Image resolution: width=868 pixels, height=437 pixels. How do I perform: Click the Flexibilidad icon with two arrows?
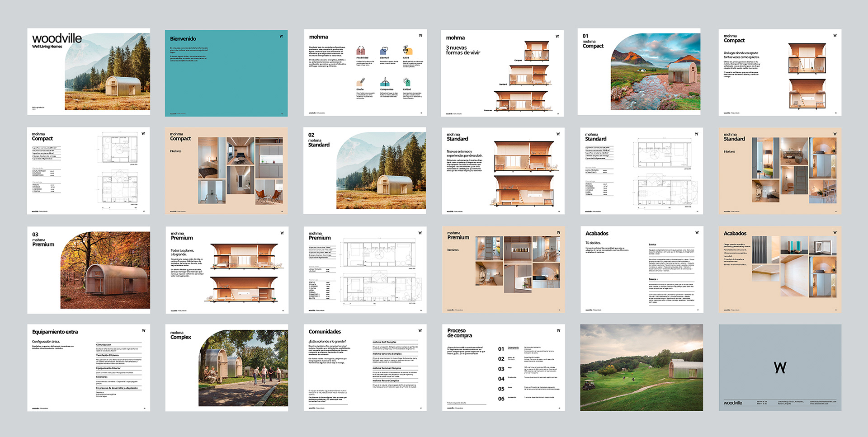tap(361, 51)
